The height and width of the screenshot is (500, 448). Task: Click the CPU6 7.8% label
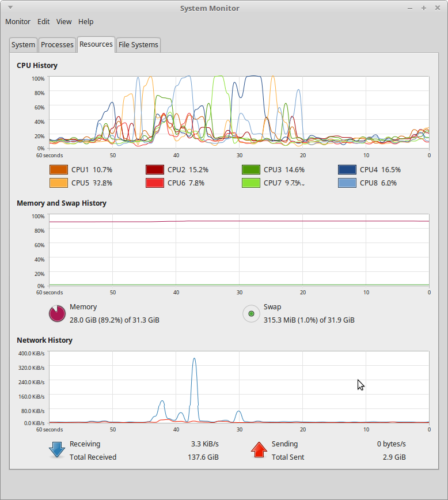(186, 183)
